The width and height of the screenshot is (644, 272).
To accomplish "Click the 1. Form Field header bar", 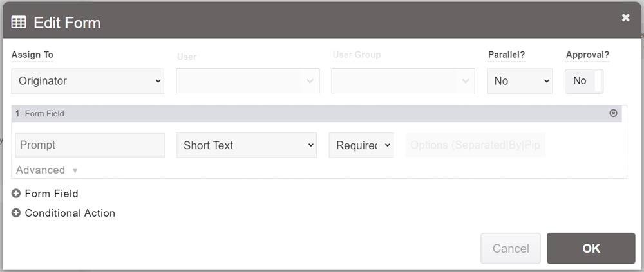I will click(309, 113).
